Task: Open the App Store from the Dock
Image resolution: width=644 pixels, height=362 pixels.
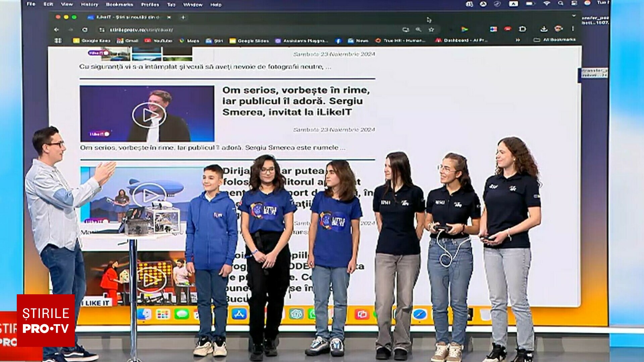Action: [x=239, y=314]
